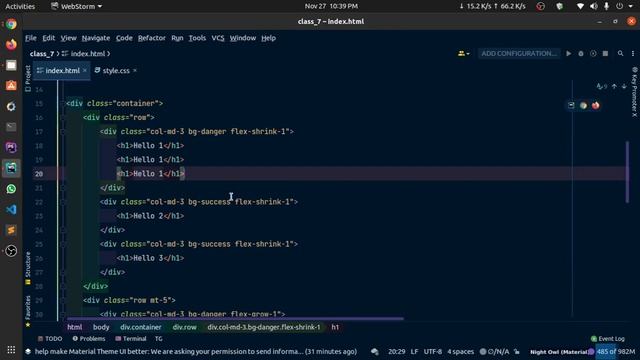This screenshot has width=640, height=360.
Task: Open the Help menu
Action: (268, 38)
